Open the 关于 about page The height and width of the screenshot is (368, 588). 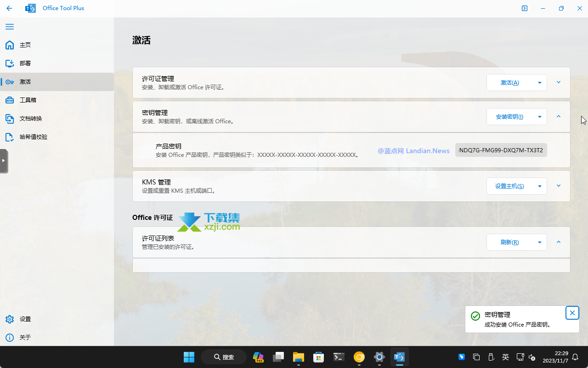(x=57, y=338)
